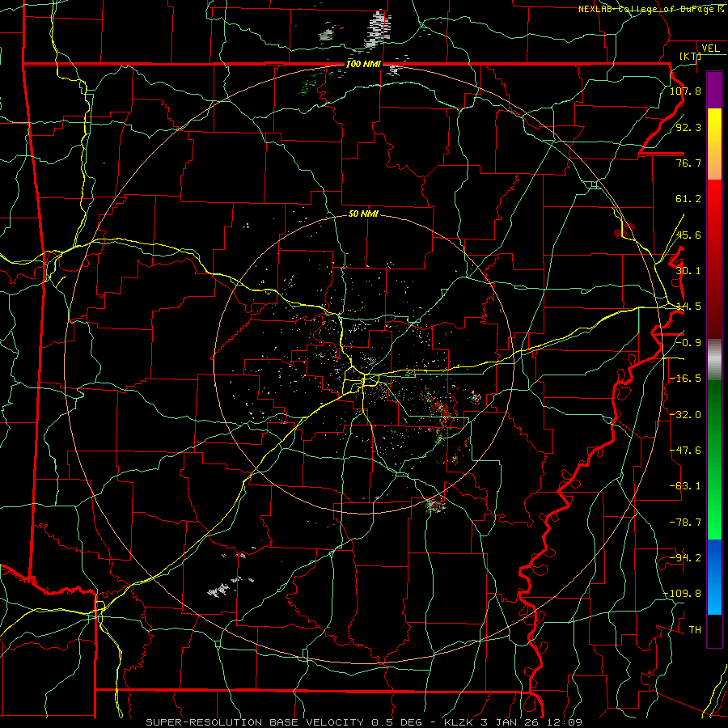Click the 107.8 value on velocity scale
The image size is (728, 728).
coord(685,91)
